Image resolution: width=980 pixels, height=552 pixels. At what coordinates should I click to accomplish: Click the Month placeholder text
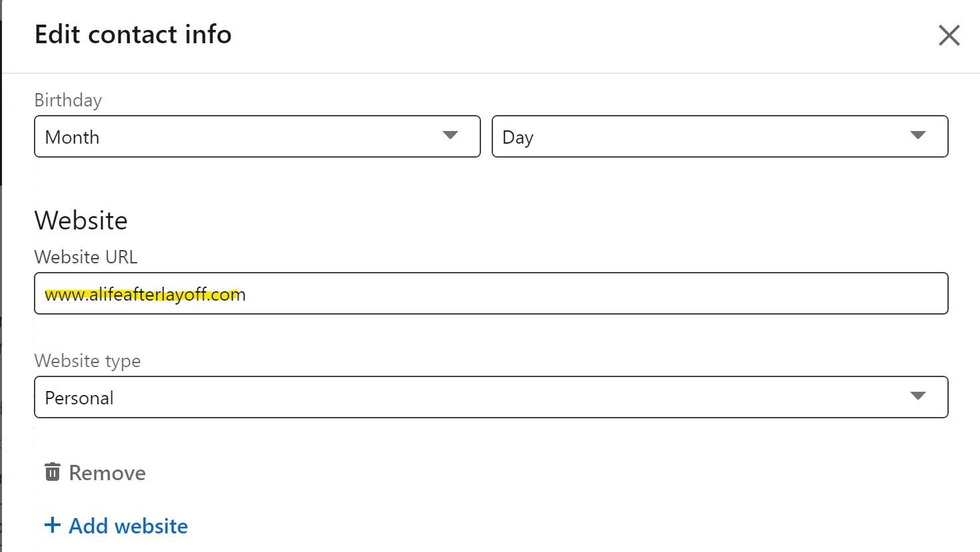(x=72, y=137)
